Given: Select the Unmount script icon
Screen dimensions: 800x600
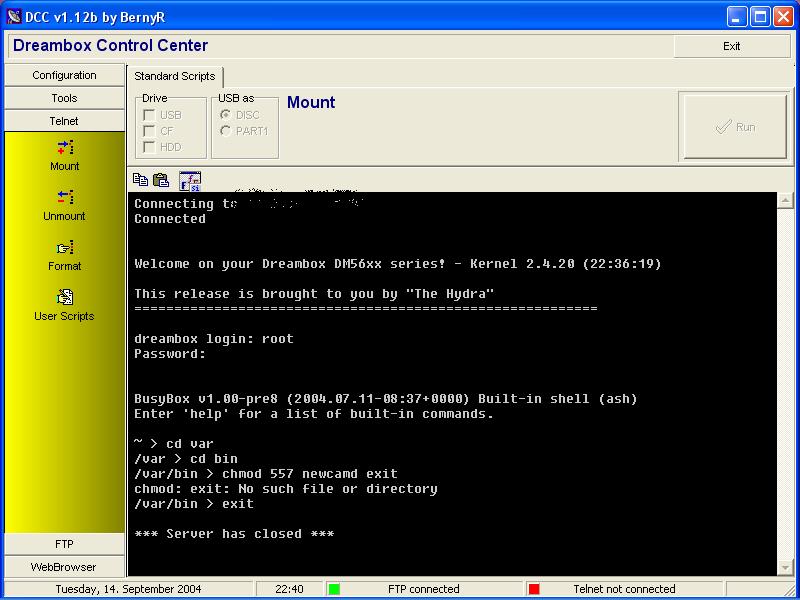Looking at the screenshot, I should pyautogui.click(x=65, y=197).
